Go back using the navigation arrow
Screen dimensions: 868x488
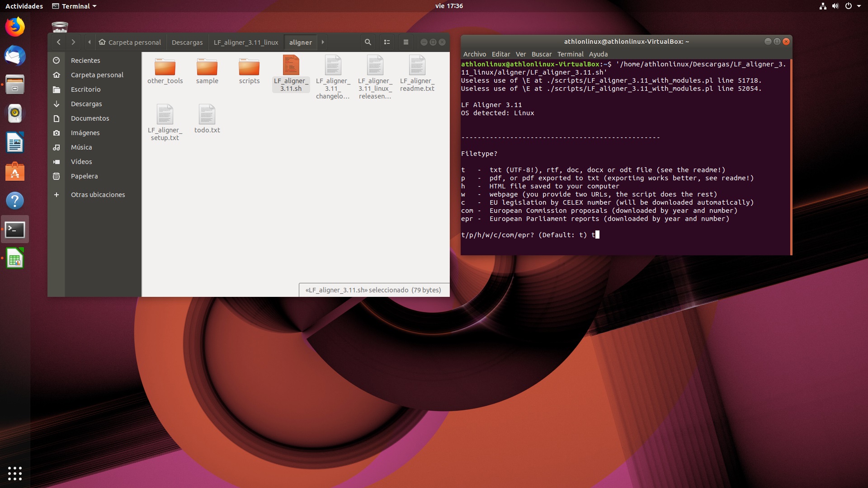coord(59,42)
